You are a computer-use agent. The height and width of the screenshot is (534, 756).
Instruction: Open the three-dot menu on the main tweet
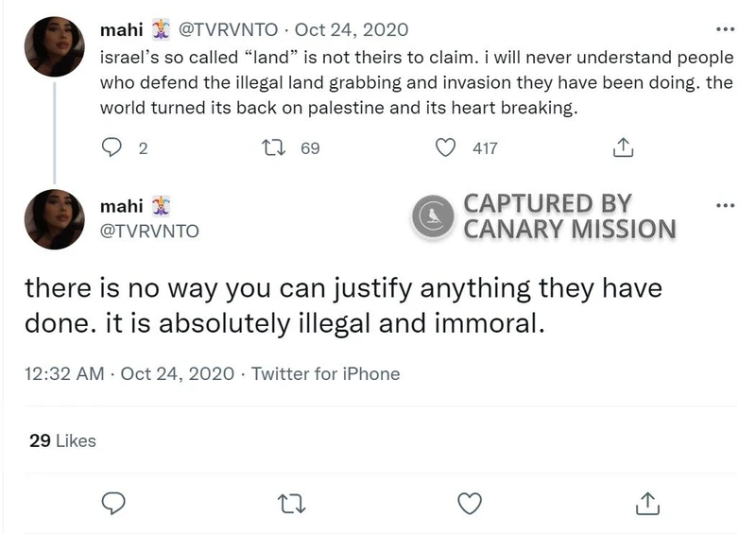click(725, 206)
